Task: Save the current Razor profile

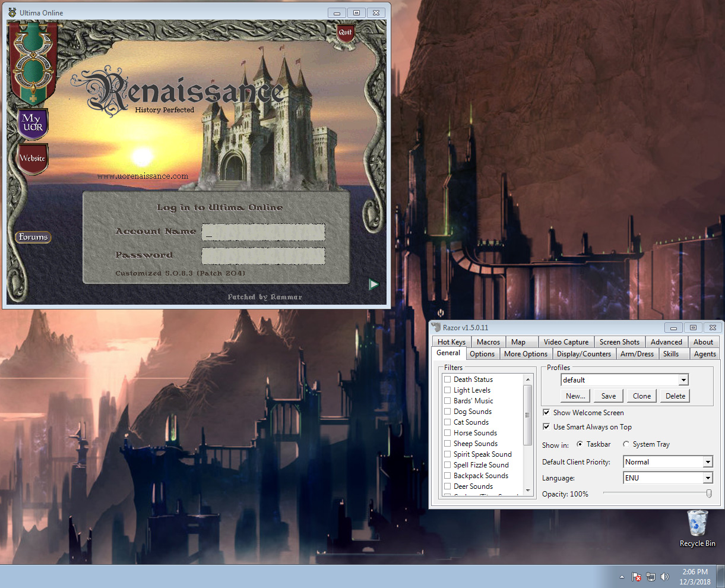Action: pyautogui.click(x=609, y=396)
